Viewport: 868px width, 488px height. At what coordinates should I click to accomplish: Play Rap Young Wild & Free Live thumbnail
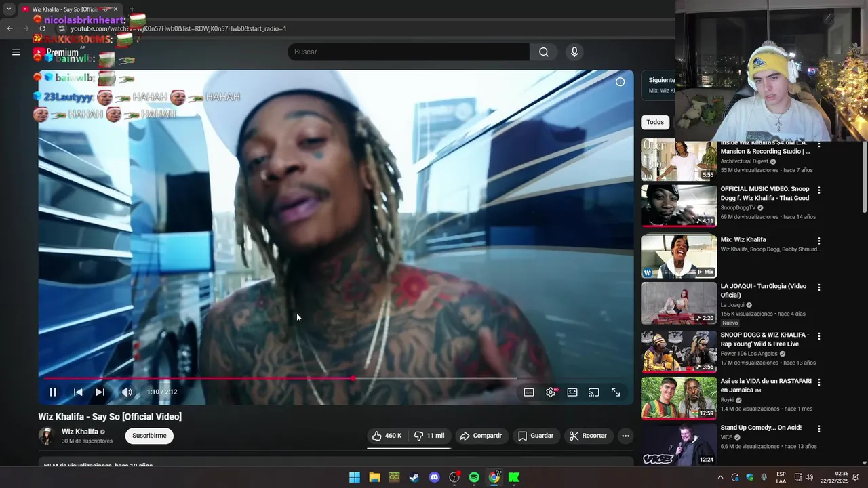679,352
